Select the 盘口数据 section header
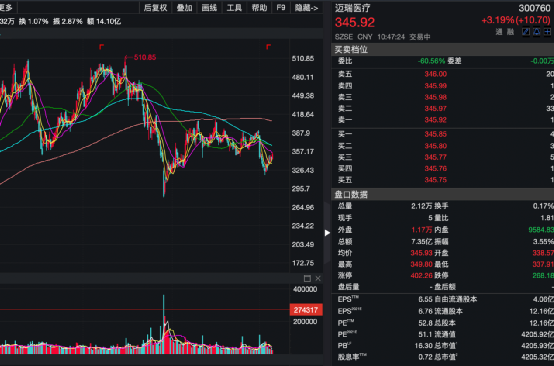 click(x=442, y=194)
